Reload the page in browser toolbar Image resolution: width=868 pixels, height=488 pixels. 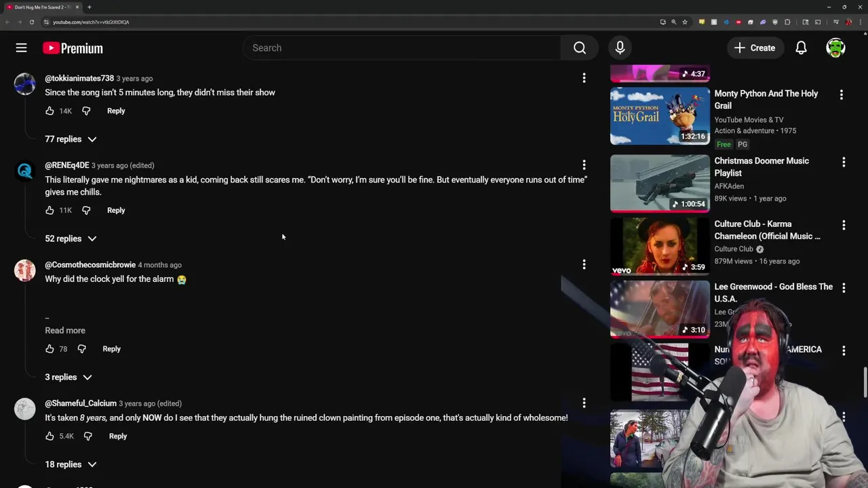tap(31, 22)
